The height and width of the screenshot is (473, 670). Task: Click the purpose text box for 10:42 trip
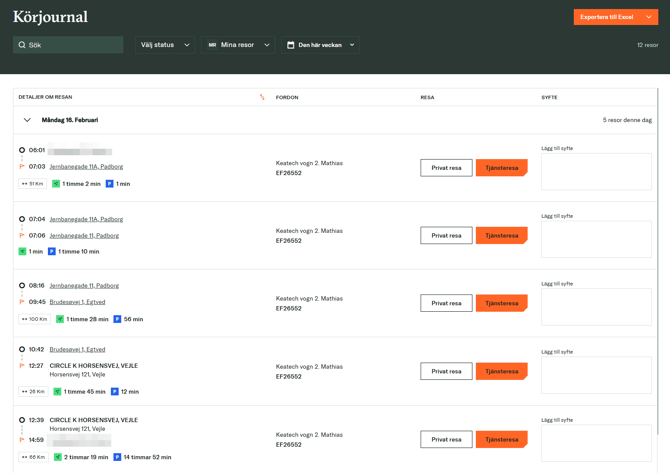(596, 375)
